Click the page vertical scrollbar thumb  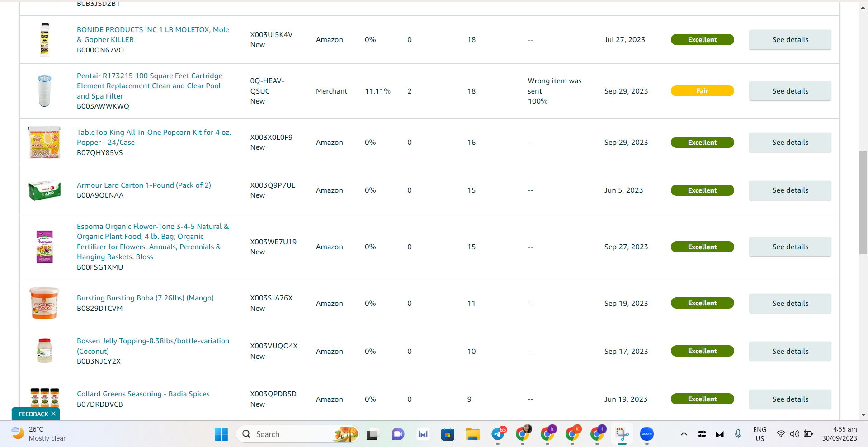(863, 202)
